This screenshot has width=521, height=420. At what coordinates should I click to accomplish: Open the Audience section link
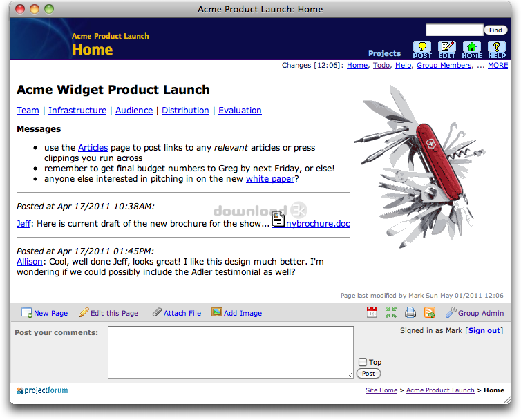(134, 111)
